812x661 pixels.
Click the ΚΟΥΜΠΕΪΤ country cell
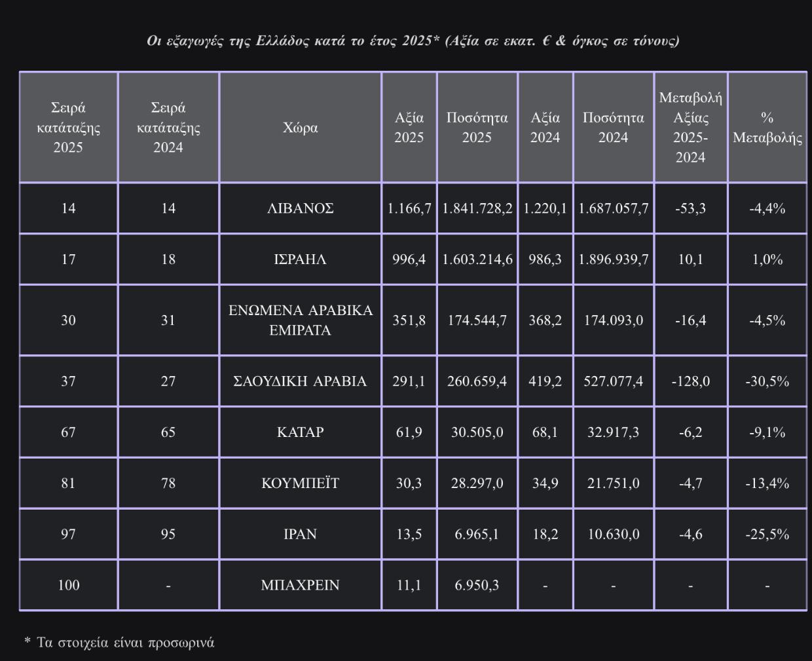coord(300,483)
